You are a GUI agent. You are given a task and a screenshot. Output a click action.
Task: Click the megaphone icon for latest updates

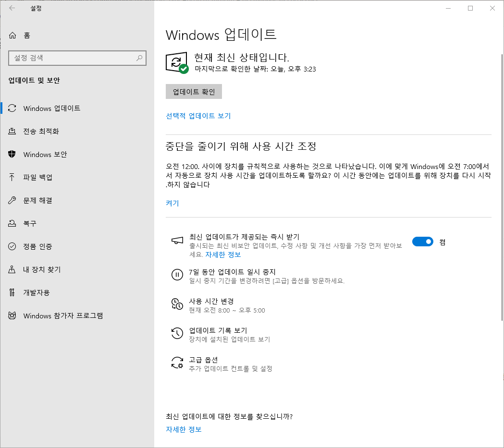tap(177, 240)
